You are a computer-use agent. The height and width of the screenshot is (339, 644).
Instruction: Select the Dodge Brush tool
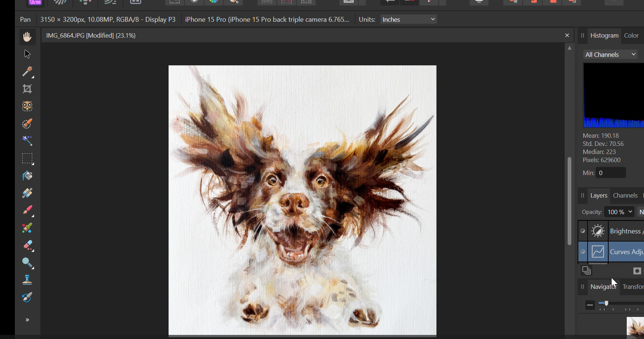pyautogui.click(x=27, y=263)
